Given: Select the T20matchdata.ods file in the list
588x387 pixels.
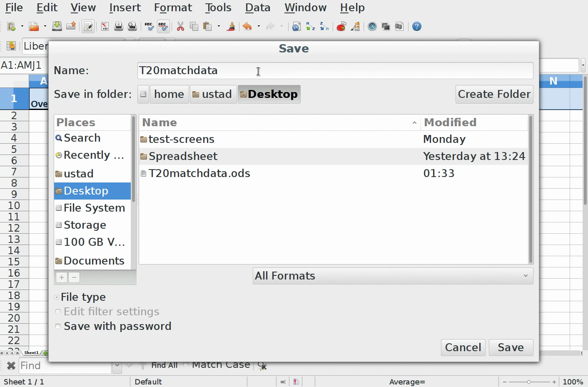Looking at the screenshot, I should 199,173.
